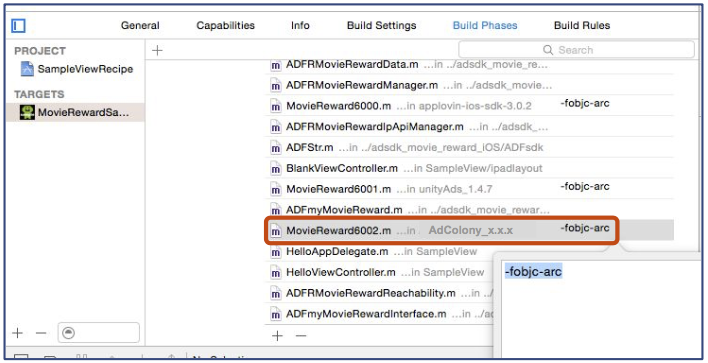This screenshot has height=363, width=708.
Task: Click the file icon of ADFRMovieRewardManager.m
Action: pos(275,85)
